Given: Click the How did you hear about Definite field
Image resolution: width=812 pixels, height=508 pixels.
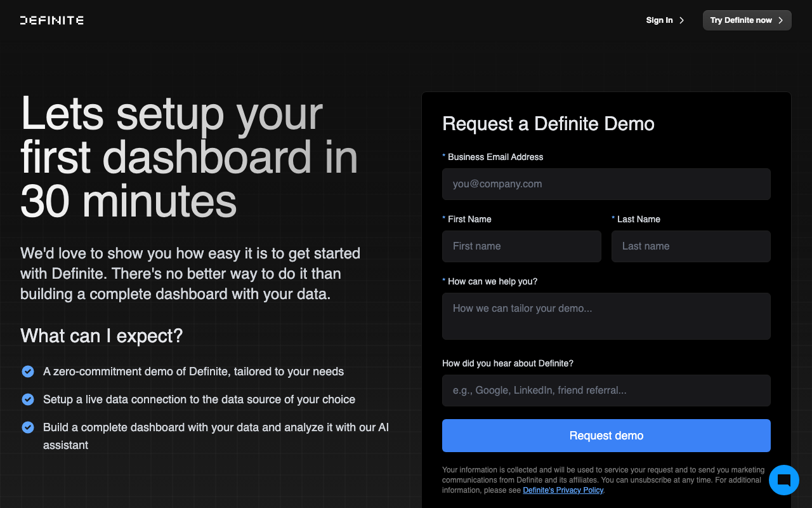Looking at the screenshot, I should tap(606, 391).
